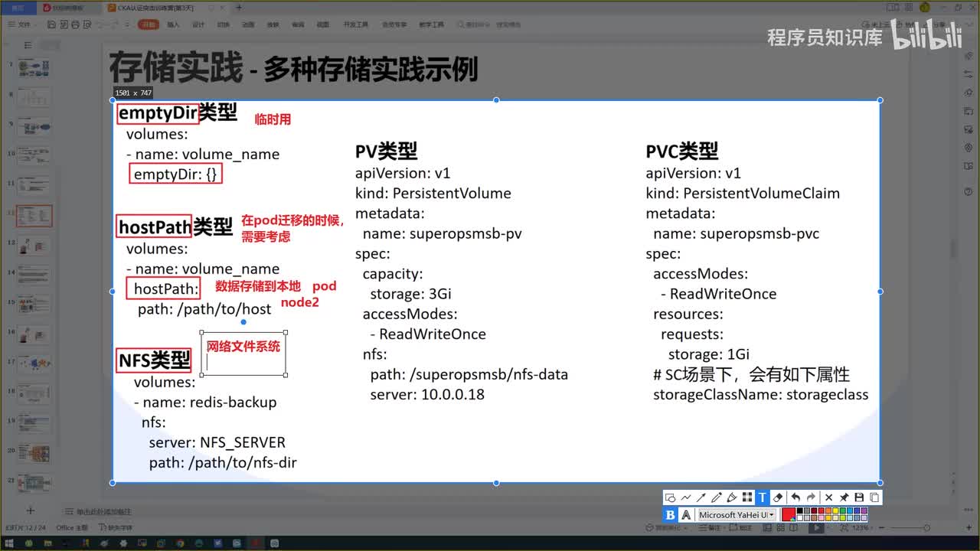Open Chrome from the taskbar
The width and height of the screenshot is (980, 551).
click(180, 543)
